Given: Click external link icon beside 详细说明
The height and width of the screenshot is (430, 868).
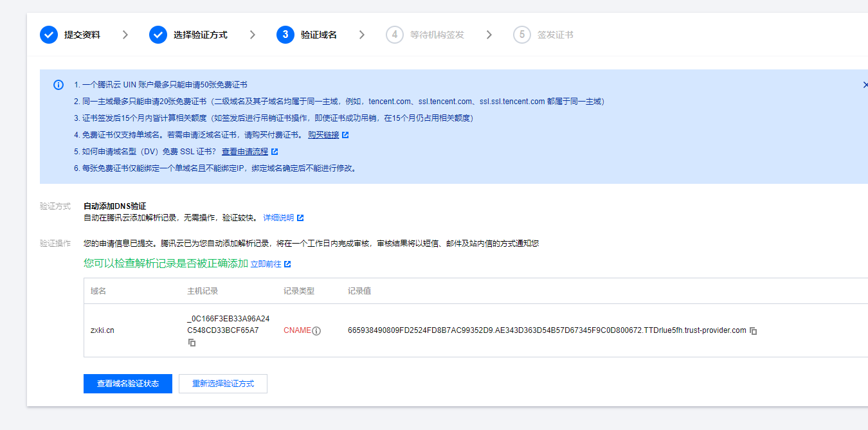Looking at the screenshot, I should [x=302, y=217].
